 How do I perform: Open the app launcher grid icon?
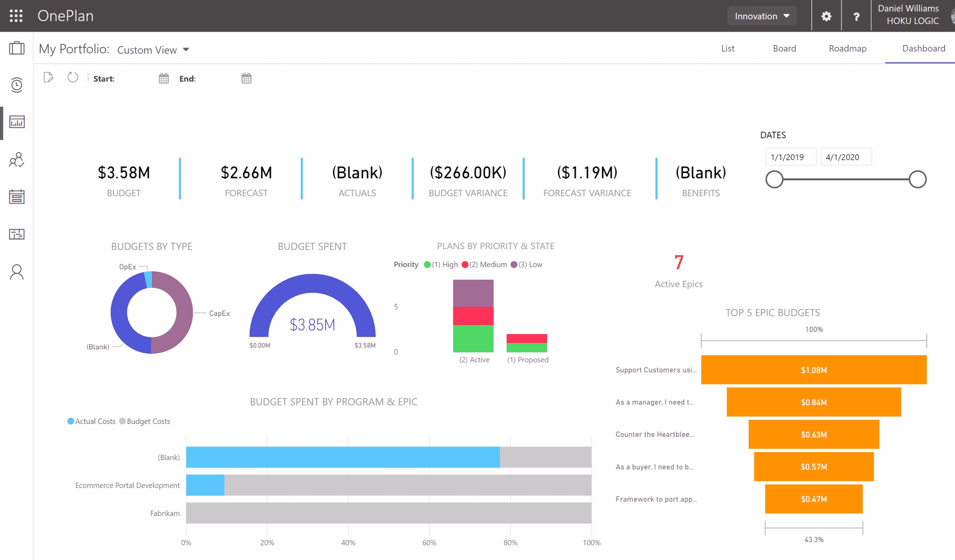coord(16,16)
